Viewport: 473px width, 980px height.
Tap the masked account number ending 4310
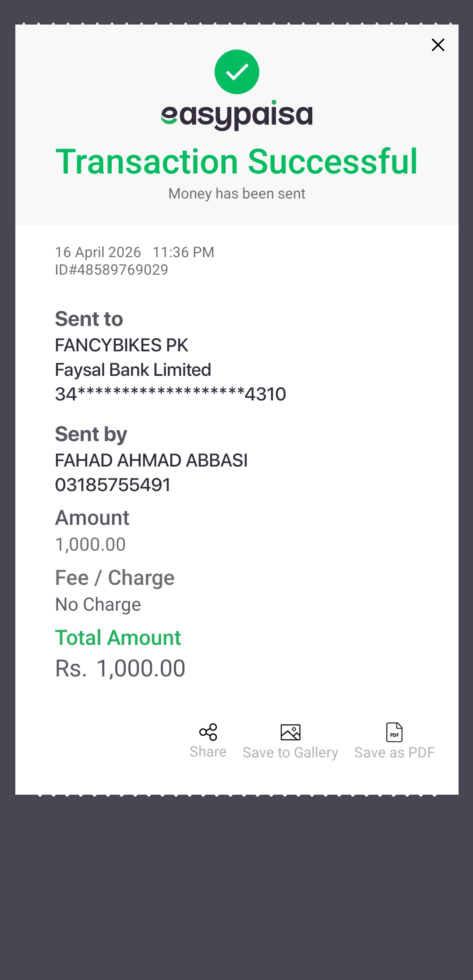[x=170, y=394]
